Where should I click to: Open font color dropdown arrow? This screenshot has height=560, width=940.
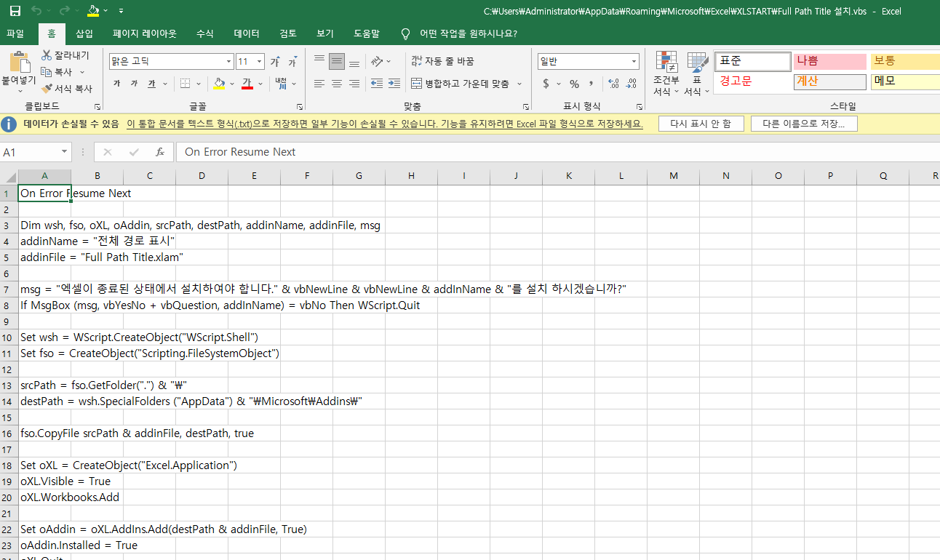pyautogui.click(x=260, y=84)
